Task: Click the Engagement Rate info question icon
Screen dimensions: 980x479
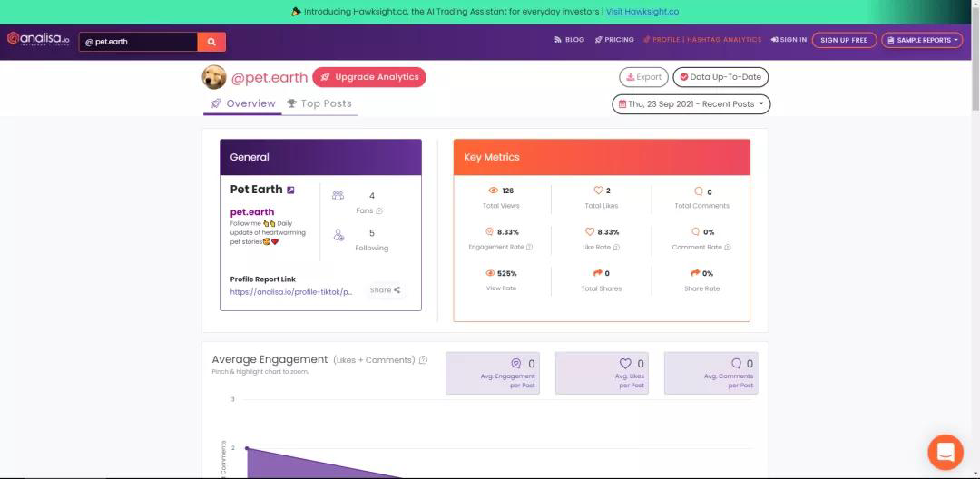Action: click(x=529, y=248)
